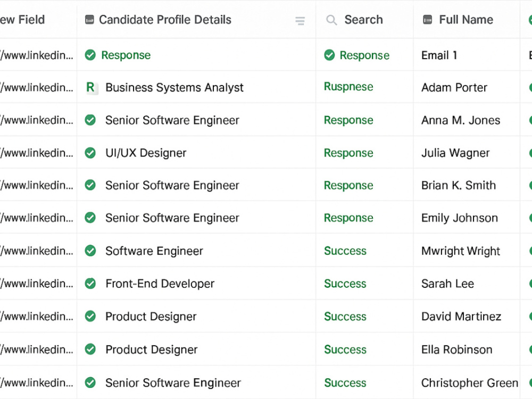Click the Ruspnese status for Adam Porter

tap(348, 87)
